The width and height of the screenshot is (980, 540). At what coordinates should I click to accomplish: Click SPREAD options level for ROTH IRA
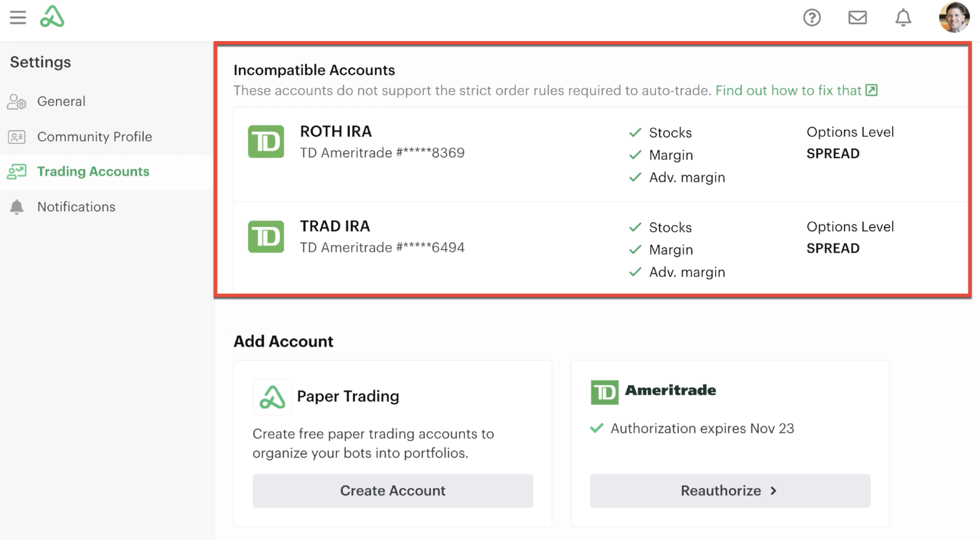coord(833,154)
